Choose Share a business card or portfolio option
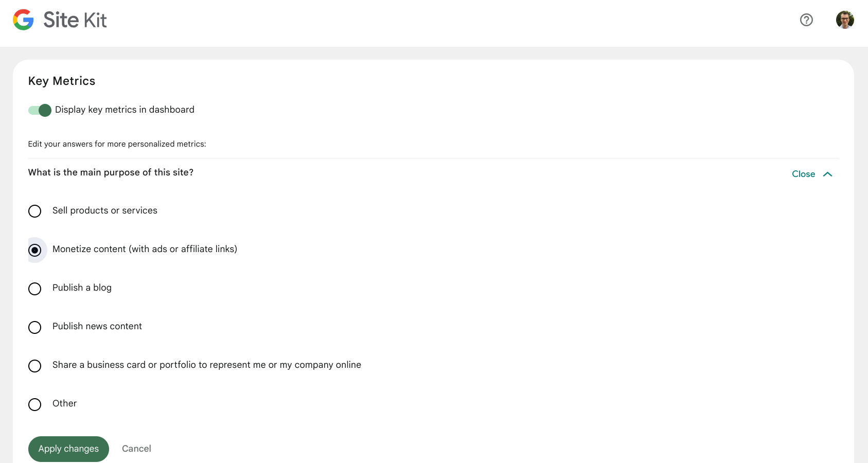The height and width of the screenshot is (463, 868). tap(35, 366)
